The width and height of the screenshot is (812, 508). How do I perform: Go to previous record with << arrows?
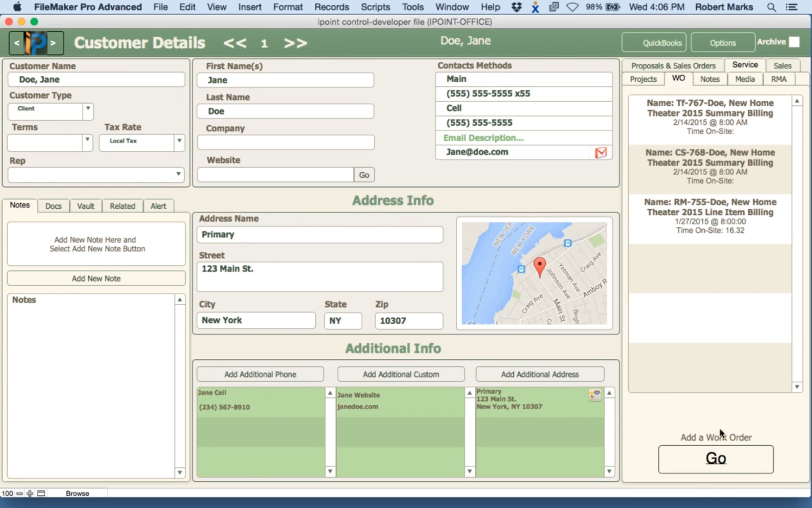tap(235, 43)
